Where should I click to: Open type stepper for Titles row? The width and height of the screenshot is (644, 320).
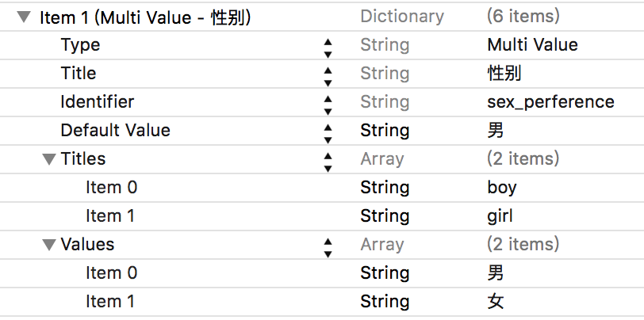328,160
